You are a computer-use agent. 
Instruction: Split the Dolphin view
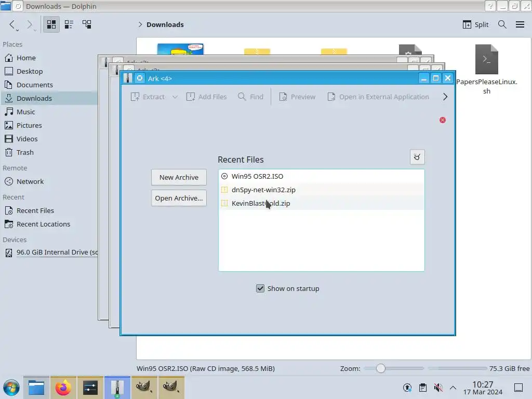[x=475, y=24]
